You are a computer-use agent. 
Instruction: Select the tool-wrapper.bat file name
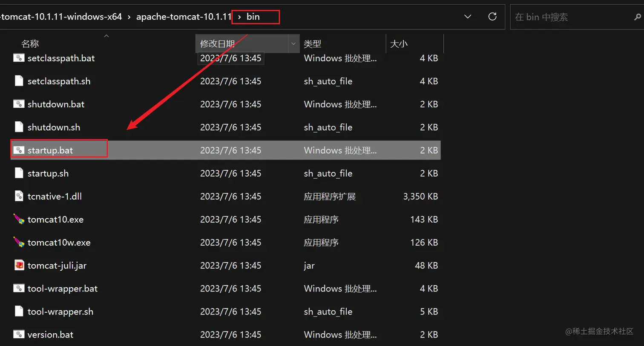tap(63, 289)
